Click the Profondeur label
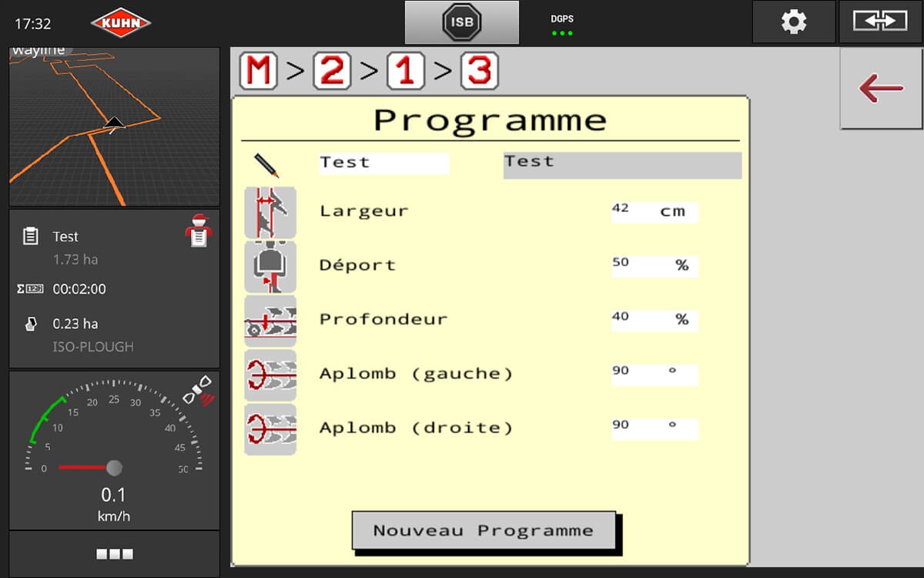This screenshot has height=578, width=924. point(383,319)
